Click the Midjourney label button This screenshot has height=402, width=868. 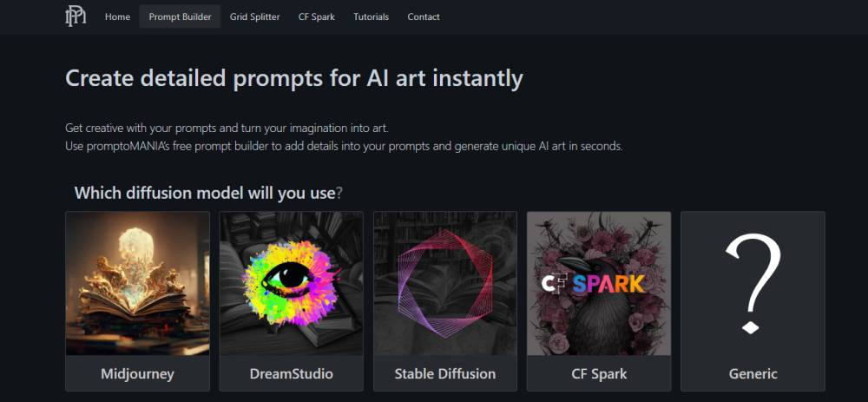pyautogui.click(x=137, y=373)
